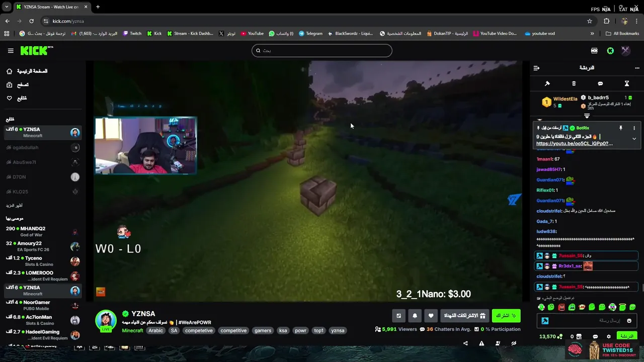
Task: Click the green Subscribe button
Action: [506, 315]
